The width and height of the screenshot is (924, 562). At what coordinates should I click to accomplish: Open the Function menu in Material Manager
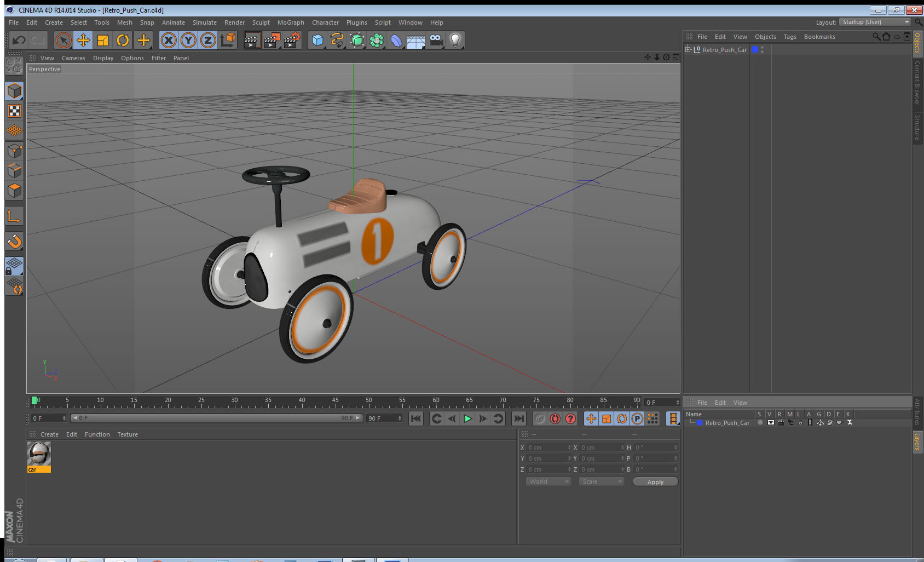point(97,434)
